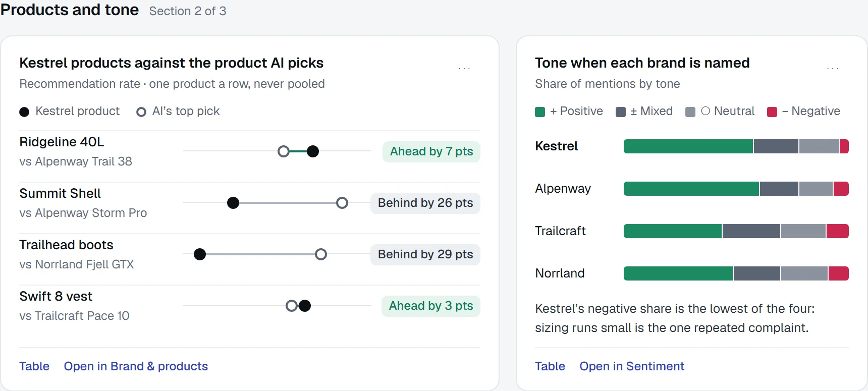
Task: Click 'Tone when each brand is named' title
Action: click(642, 63)
